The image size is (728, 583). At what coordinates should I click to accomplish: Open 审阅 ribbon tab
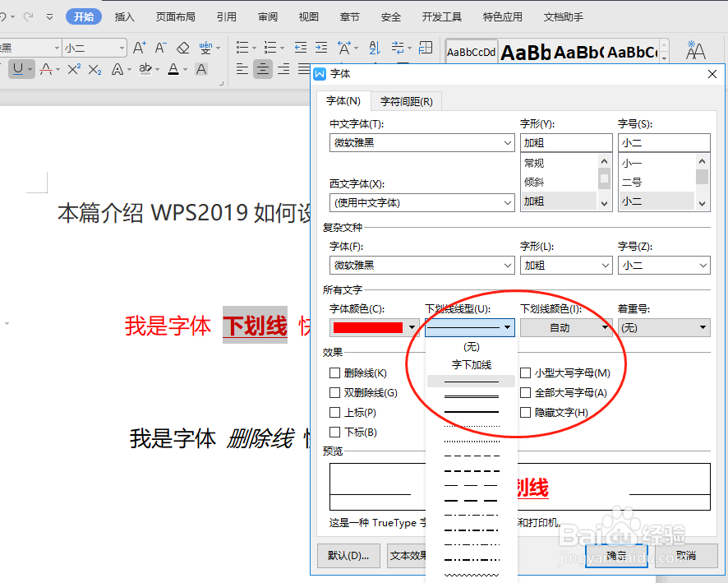point(268,17)
